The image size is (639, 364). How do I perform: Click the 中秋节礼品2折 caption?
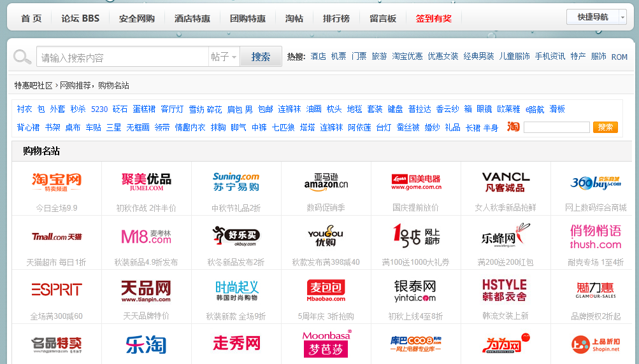[236, 208]
